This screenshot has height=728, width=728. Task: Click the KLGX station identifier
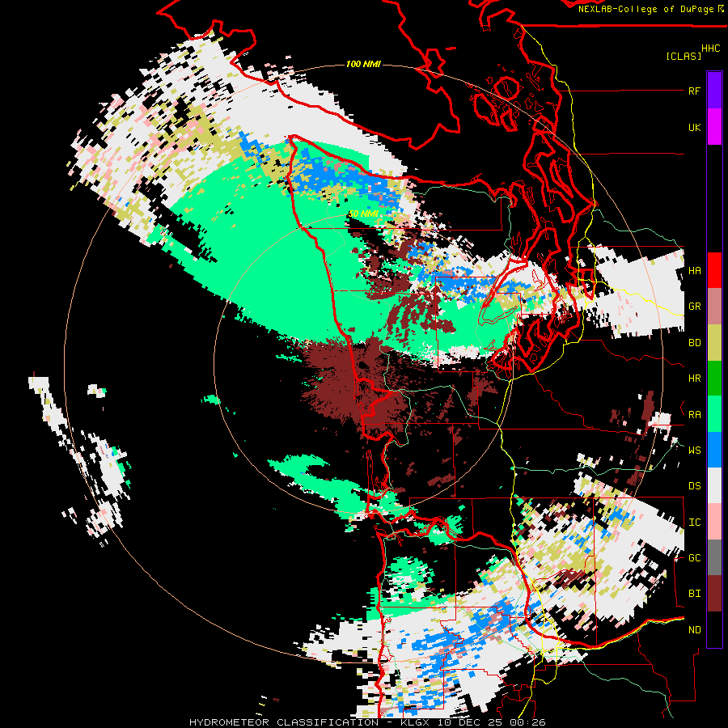[416, 722]
